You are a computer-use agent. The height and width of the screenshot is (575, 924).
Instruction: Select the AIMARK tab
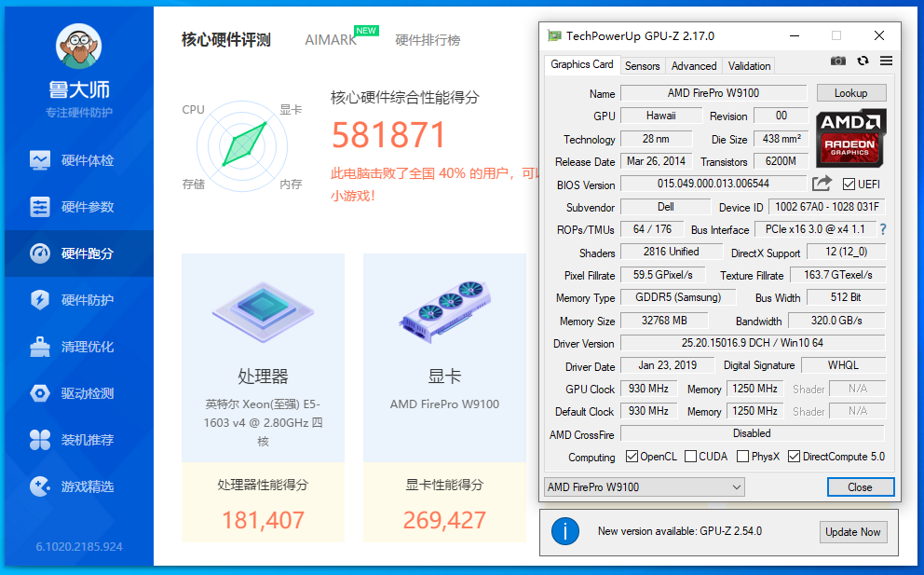pyautogui.click(x=331, y=40)
